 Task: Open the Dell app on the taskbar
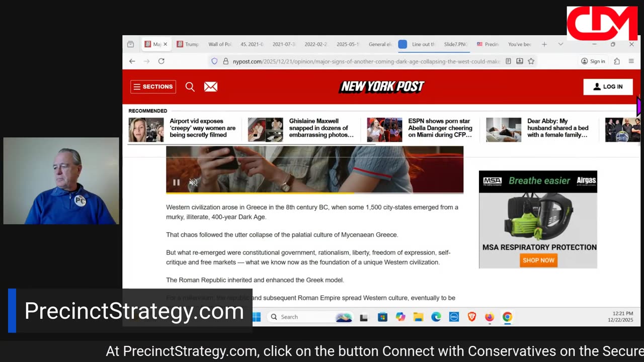coord(454,317)
